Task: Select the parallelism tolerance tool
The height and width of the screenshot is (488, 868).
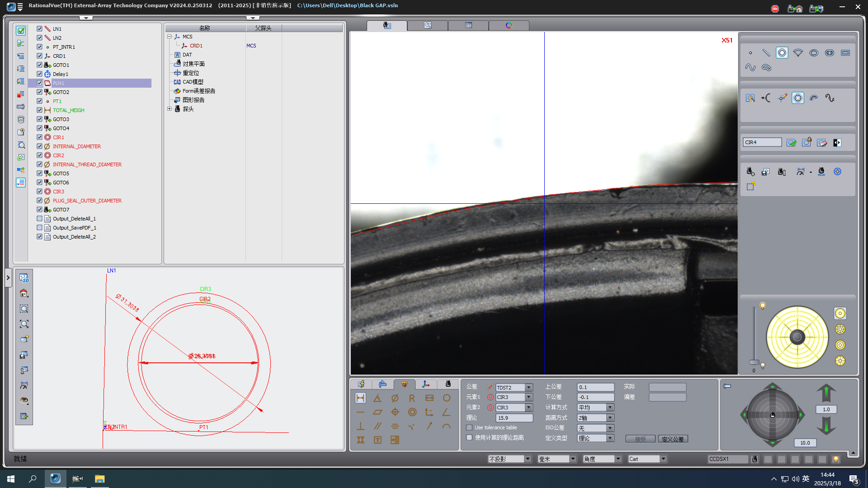Action: click(x=377, y=426)
